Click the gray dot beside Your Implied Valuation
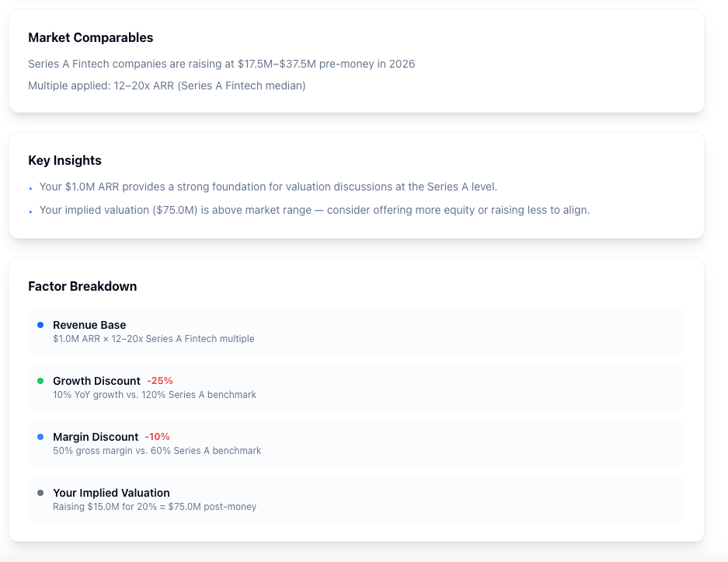728x562 pixels. click(x=40, y=493)
